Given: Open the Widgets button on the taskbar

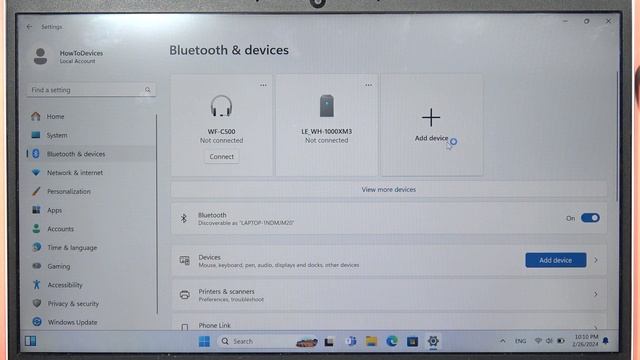Looking at the screenshot, I should pos(31,341).
